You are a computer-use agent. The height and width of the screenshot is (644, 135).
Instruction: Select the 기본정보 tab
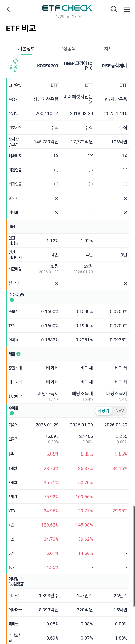click(26, 48)
